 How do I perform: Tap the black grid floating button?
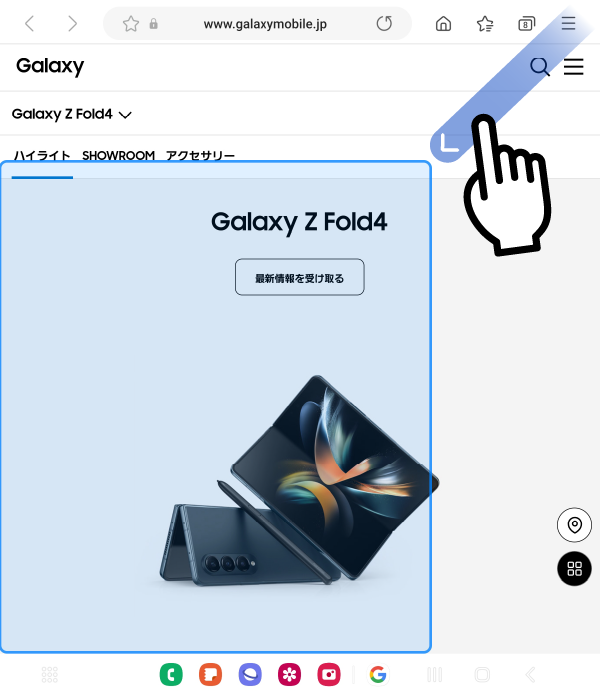(574, 569)
